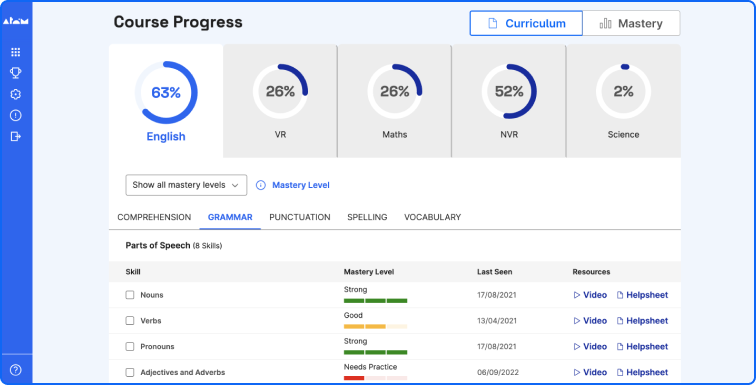Open the Vocabulary tab

point(432,217)
